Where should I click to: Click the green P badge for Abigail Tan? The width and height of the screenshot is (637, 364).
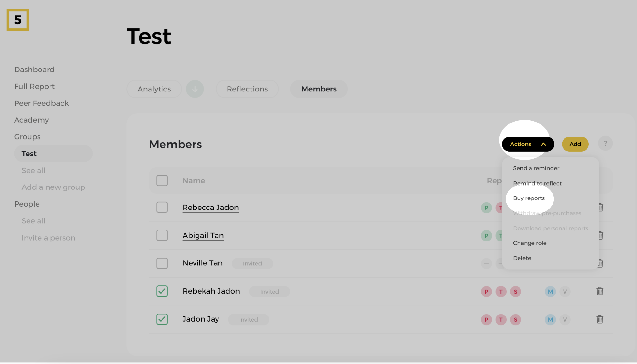pos(486,236)
